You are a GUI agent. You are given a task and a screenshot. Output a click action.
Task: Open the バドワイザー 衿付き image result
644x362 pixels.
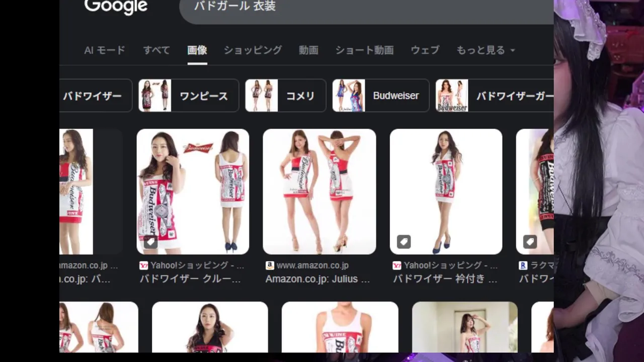click(x=446, y=192)
